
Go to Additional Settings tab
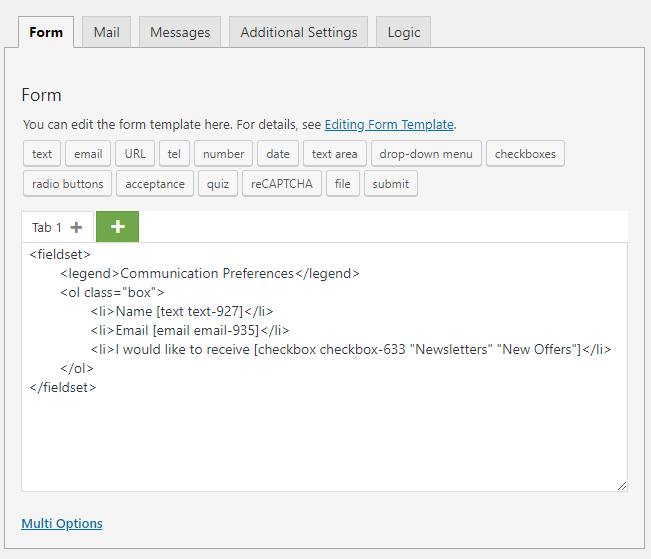(x=298, y=32)
